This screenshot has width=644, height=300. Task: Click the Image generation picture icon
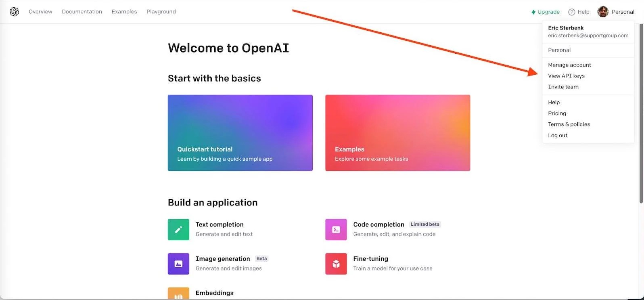click(178, 264)
